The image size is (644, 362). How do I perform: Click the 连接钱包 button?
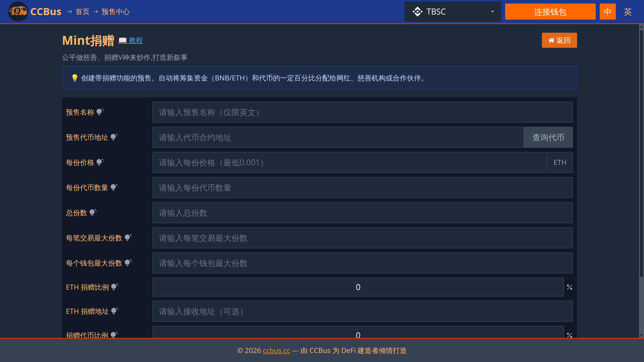coord(550,12)
